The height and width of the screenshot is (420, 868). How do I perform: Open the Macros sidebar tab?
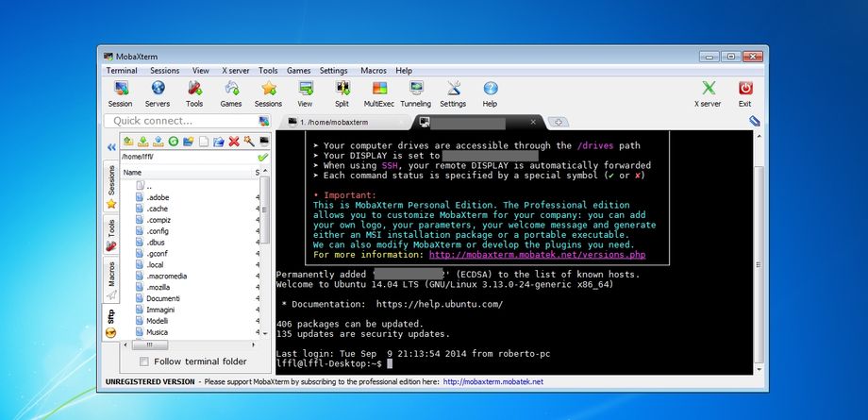point(111,280)
